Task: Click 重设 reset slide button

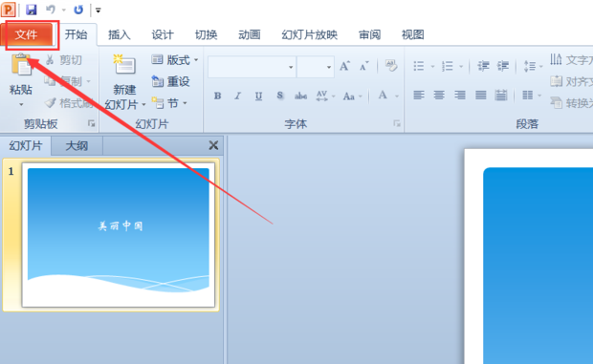Action: click(170, 81)
